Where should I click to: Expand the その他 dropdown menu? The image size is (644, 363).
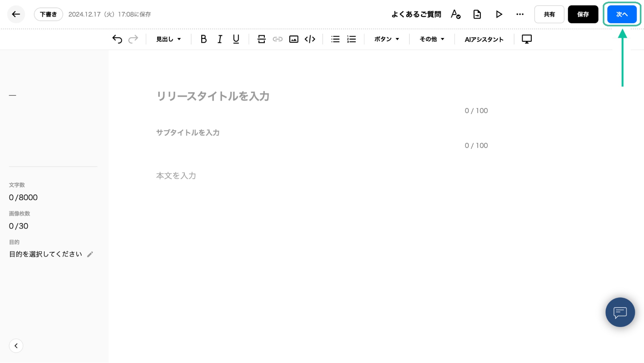[432, 39]
